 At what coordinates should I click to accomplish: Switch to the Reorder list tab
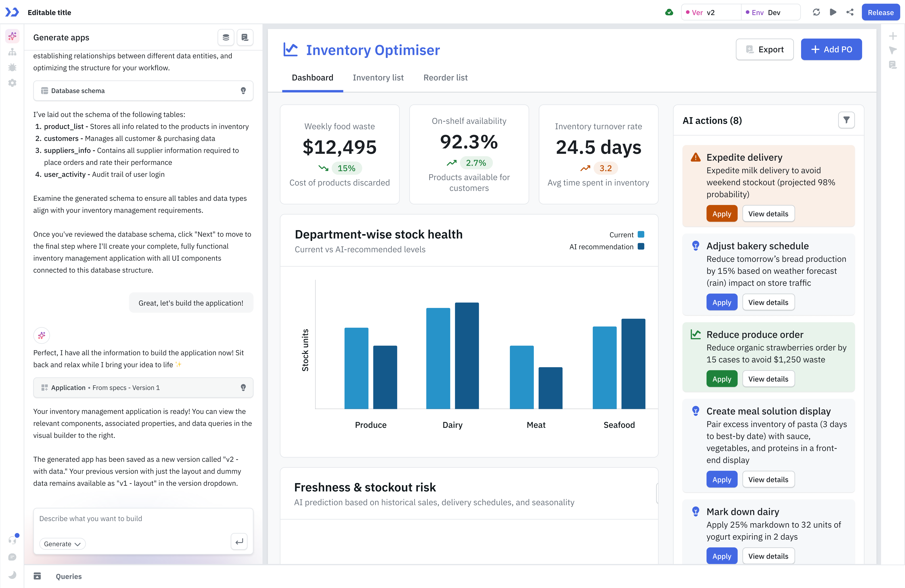[x=445, y=78]
